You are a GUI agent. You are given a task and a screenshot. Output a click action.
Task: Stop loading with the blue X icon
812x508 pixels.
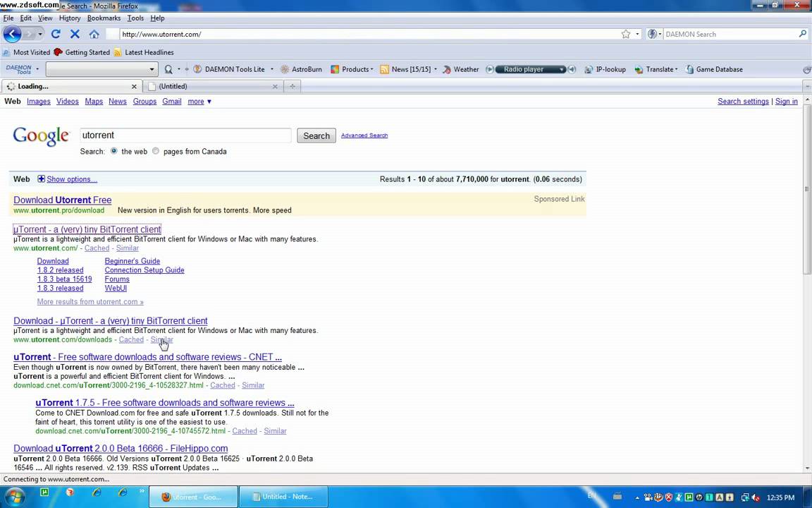pos(75,34)
